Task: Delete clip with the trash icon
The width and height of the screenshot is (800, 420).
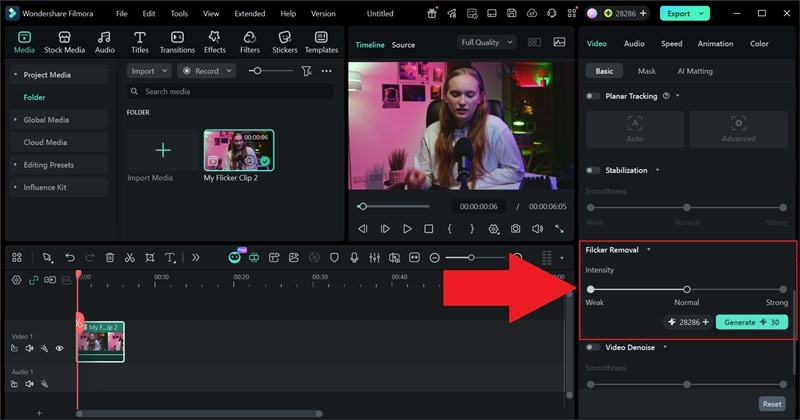Action: [110, 257]
